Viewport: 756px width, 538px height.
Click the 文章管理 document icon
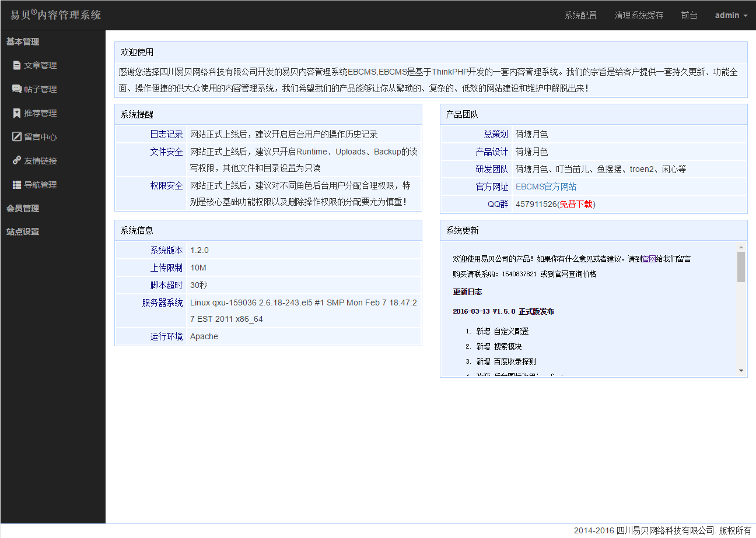click(17, 65)
